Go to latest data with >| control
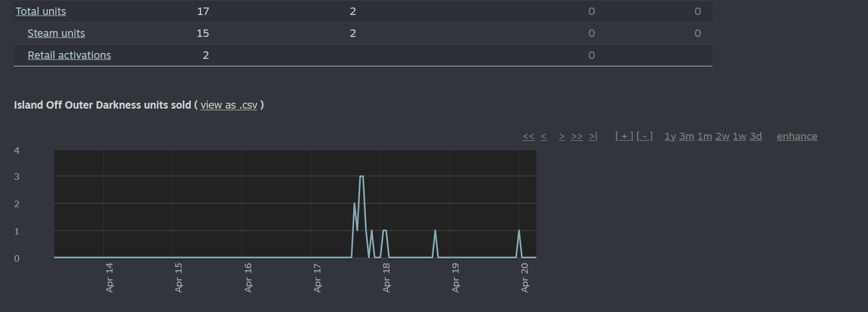The width and height of the screenshot is (868, 312). [x=593, y=136]
